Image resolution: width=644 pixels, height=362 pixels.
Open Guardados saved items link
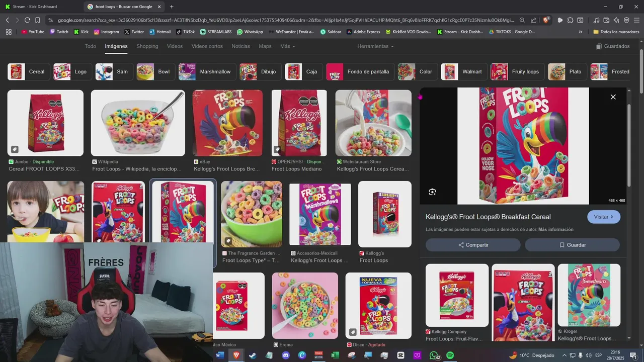(613, 46)
